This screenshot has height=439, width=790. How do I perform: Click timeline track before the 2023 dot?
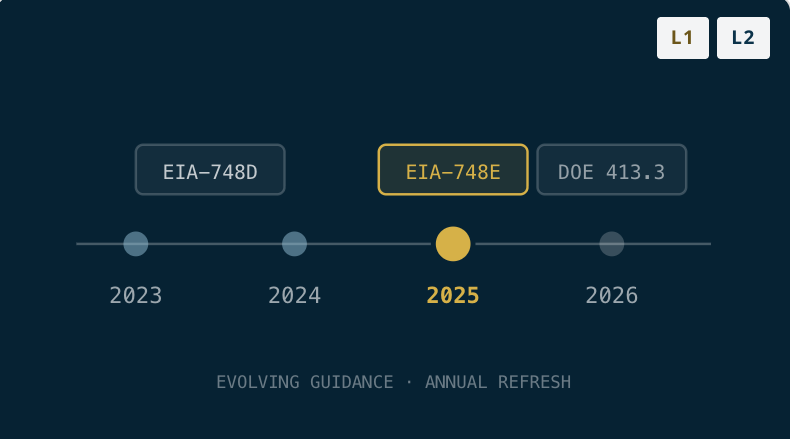coord(100,244)
